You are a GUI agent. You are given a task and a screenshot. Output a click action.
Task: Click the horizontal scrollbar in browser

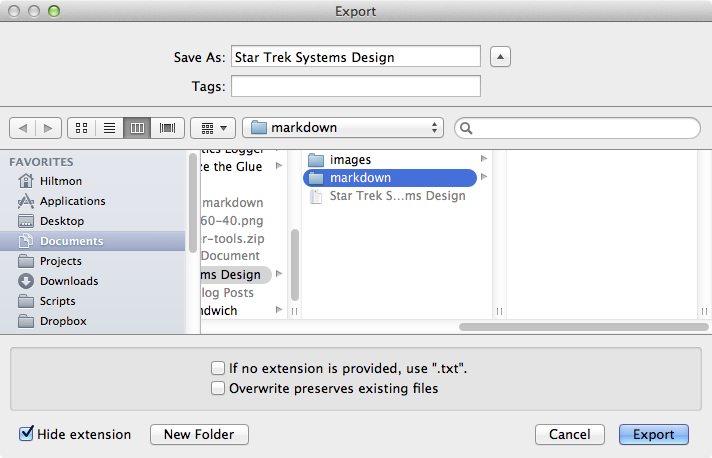point(583,327)
